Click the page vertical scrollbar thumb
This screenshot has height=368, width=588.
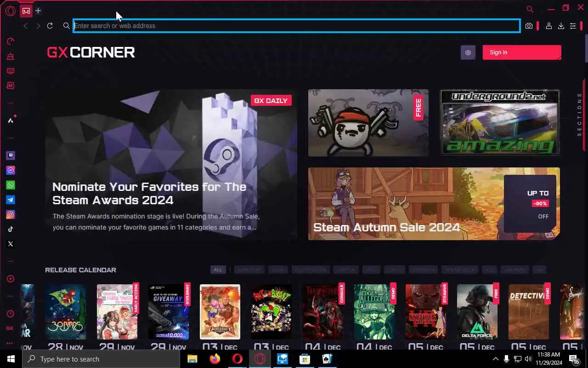586,48
